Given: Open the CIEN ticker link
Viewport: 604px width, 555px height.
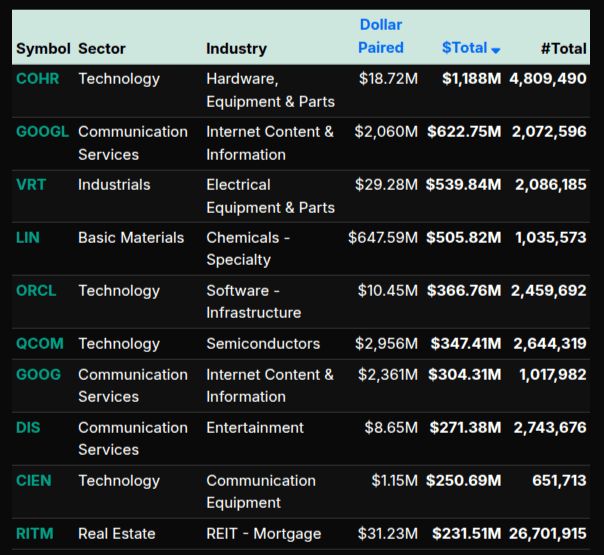Looking at the screenshot, I should (x=33, y=481).
